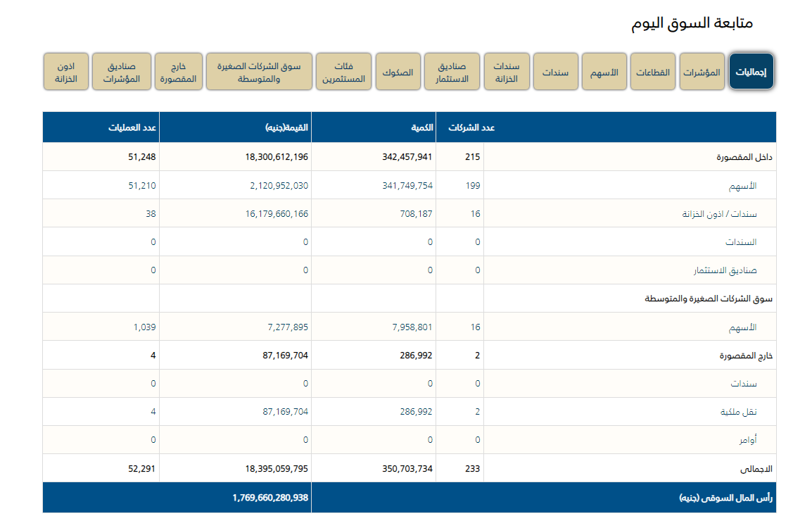This screenshot has width=812, height=528.
Task: Click the market capitalization value 1,769,660,280,938
Action: [270, 498]
